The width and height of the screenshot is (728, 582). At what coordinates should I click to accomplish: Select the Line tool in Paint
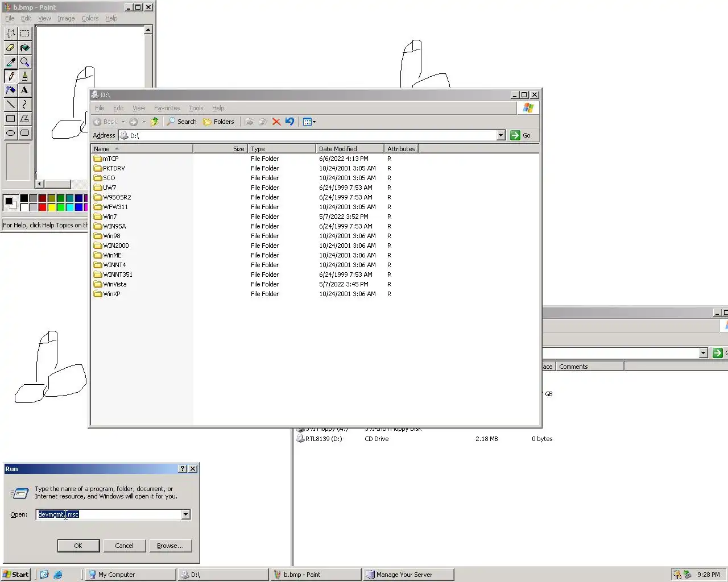11,105
